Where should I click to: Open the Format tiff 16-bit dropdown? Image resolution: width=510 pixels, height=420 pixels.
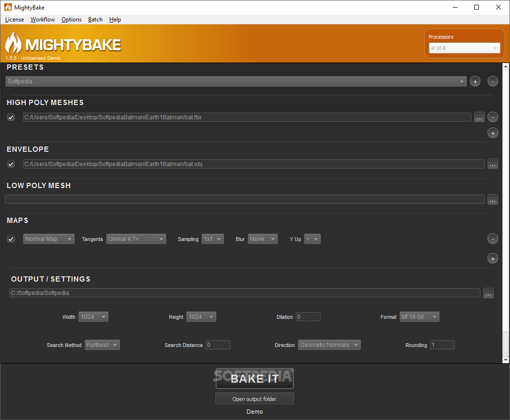[x=419, y=317]
